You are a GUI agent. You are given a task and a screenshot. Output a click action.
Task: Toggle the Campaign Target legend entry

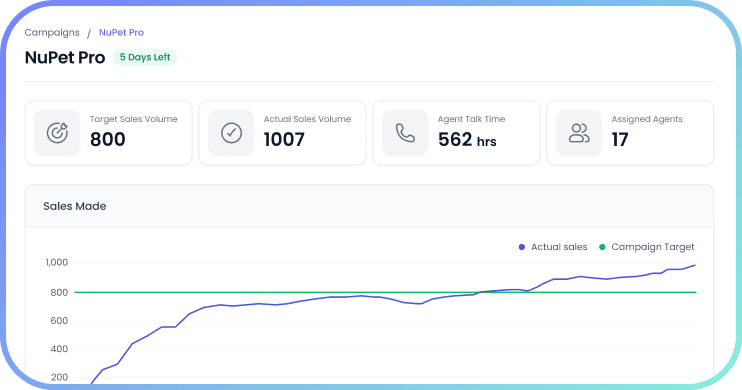[x=646, y=247]
